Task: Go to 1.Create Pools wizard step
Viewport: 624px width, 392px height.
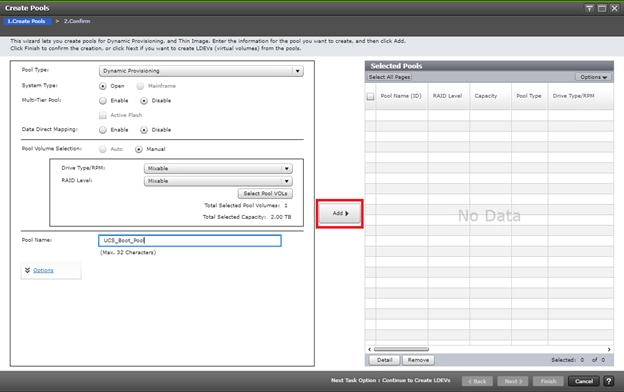Action: point(26,21)
